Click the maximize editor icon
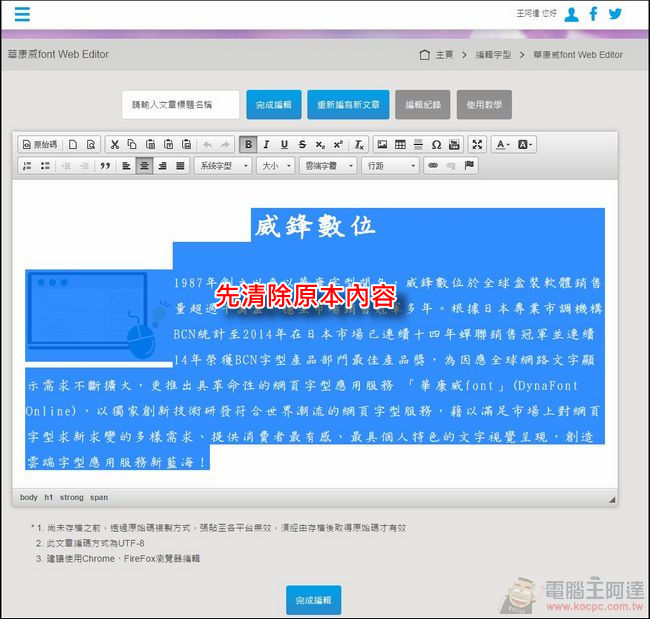The height and width of the screenshot is (619, 650). tap(477, 144)
